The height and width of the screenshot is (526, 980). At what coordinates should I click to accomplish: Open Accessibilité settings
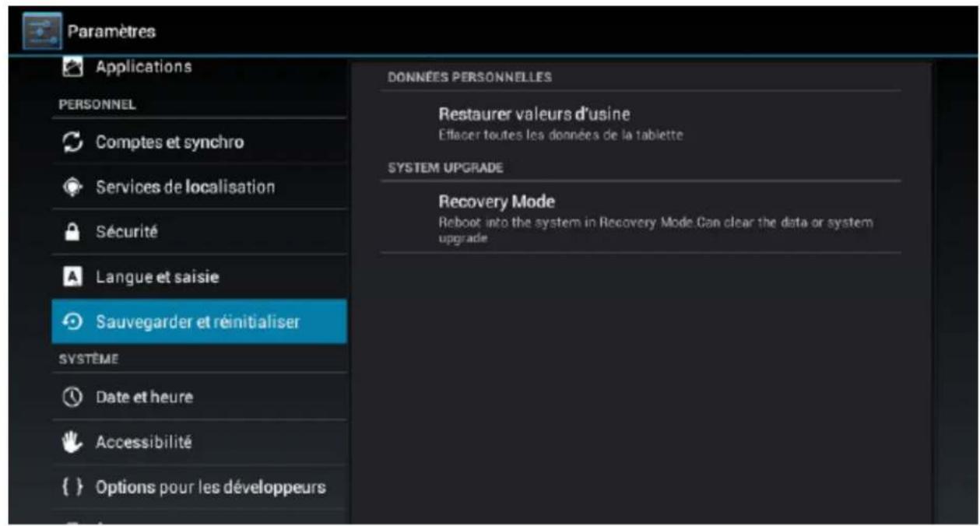pos(199,442)
